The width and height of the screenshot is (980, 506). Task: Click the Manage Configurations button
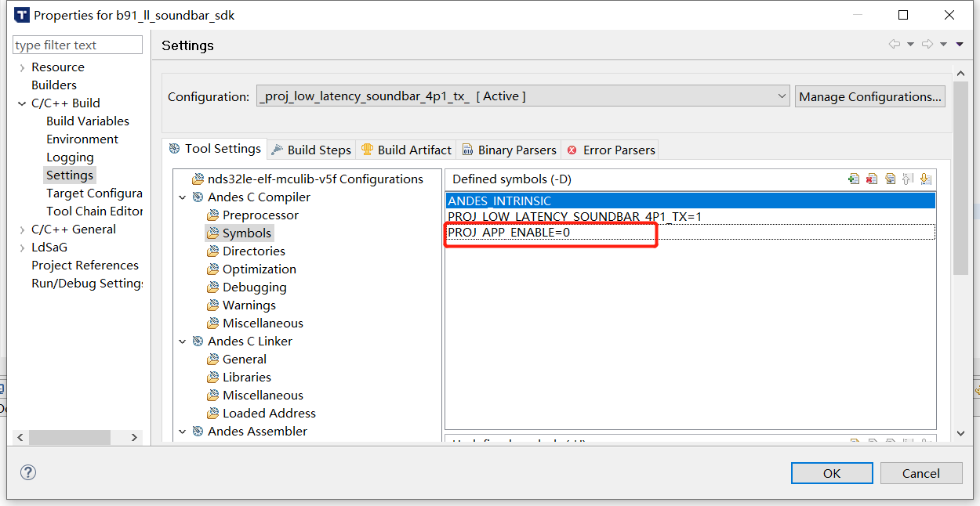tap(869, 96)
